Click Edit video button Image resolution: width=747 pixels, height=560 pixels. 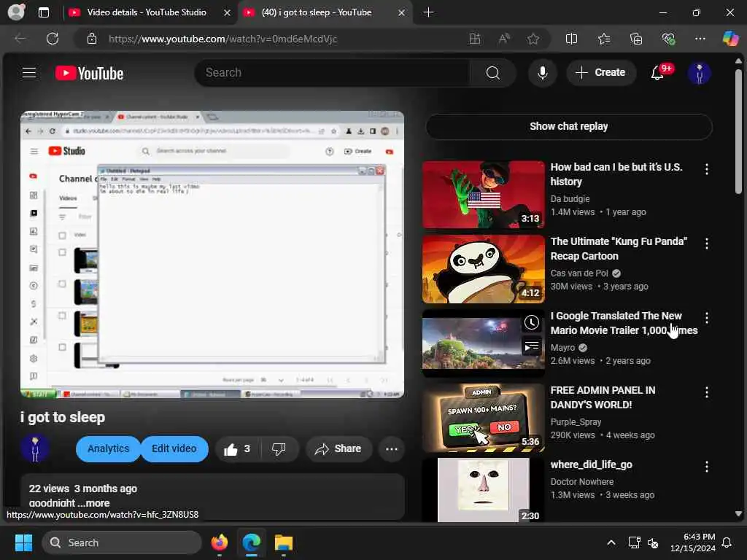(174, 449)
